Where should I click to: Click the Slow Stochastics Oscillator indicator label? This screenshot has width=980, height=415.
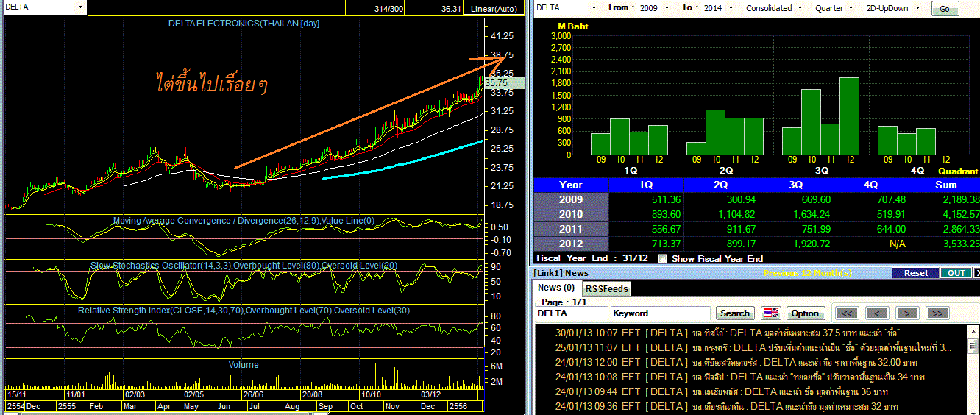(x=244, y=265)
